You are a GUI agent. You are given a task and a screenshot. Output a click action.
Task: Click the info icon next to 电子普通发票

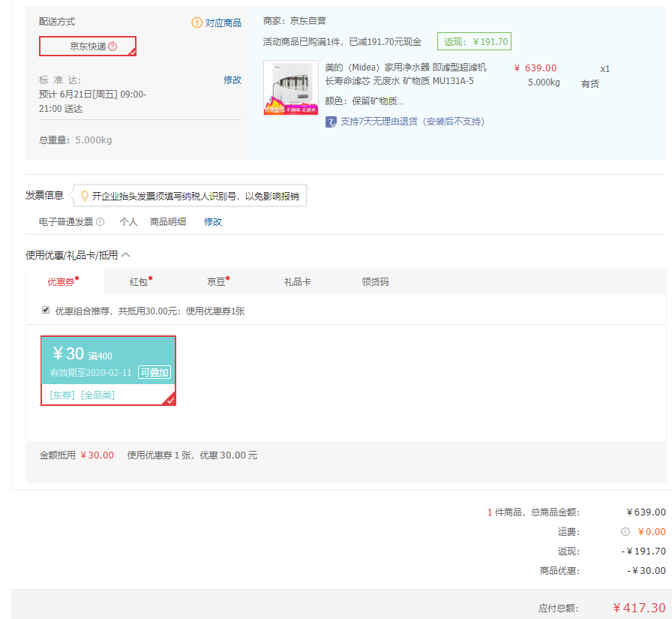point(100,221)
